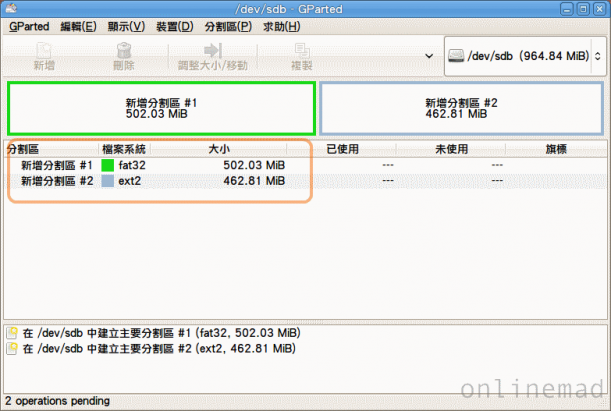The height and width of the screenshot is (411, 611).
Task: Click the green fat32 color swatch
Action: click(x=108, y=165)
